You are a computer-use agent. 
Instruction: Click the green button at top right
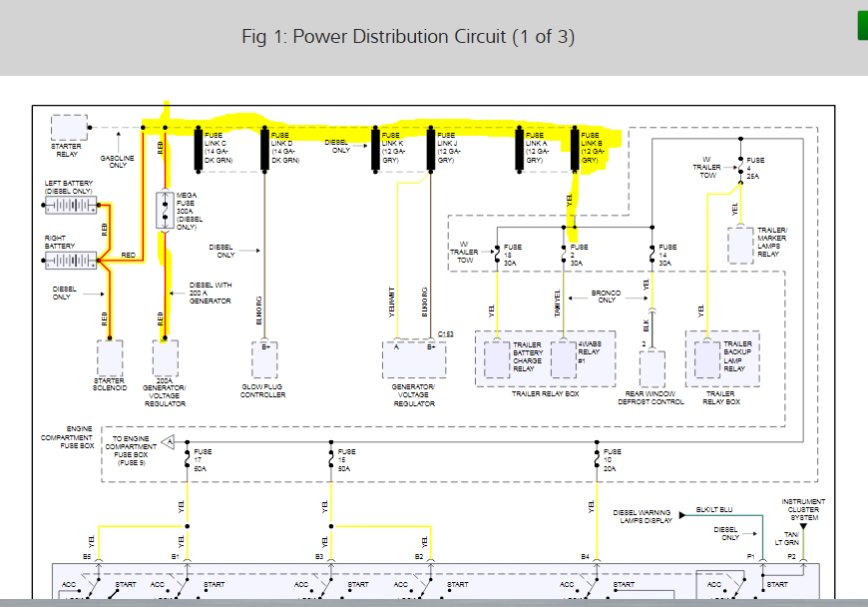(x=862, y=26)
